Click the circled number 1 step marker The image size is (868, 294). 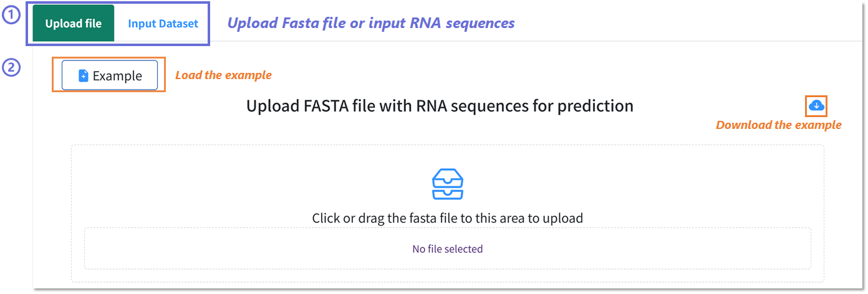tap(12, 15)
